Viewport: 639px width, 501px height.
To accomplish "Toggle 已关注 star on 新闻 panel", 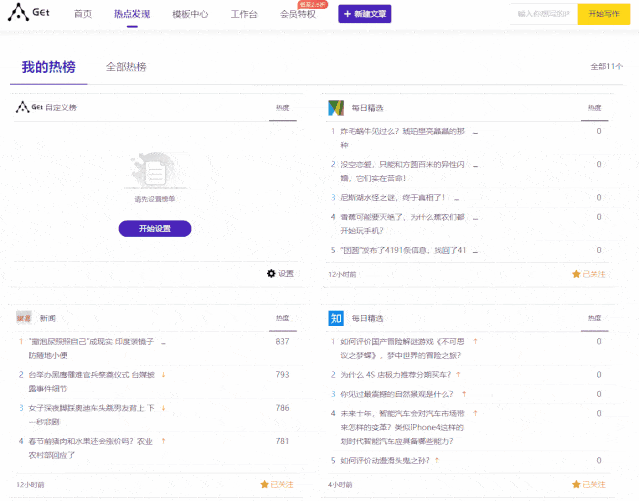I will (265, 484).
